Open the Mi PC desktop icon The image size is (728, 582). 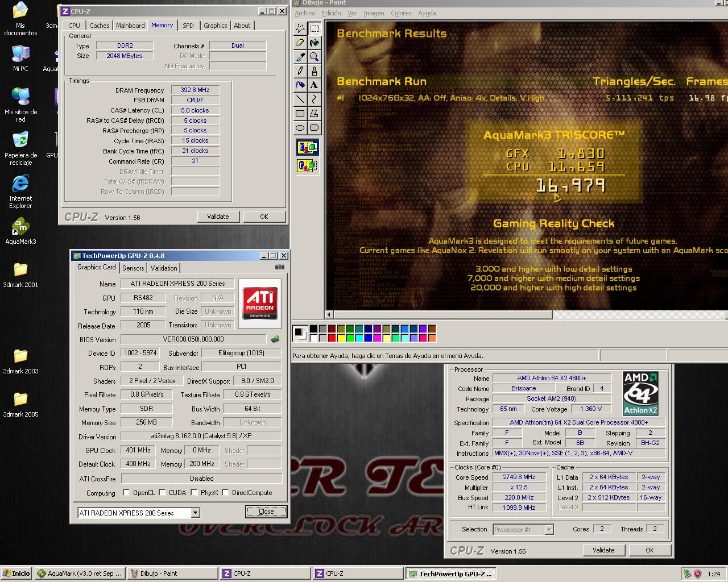point(20,59)
